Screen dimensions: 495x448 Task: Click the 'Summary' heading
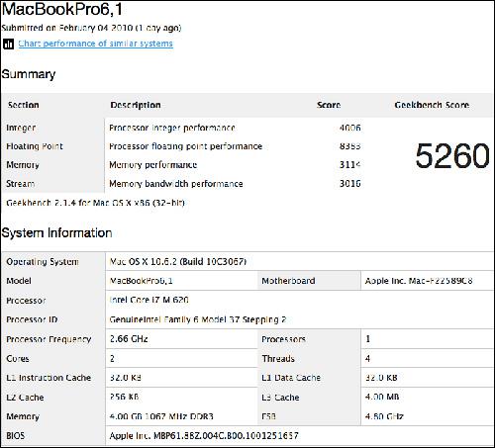click(29, 74)
